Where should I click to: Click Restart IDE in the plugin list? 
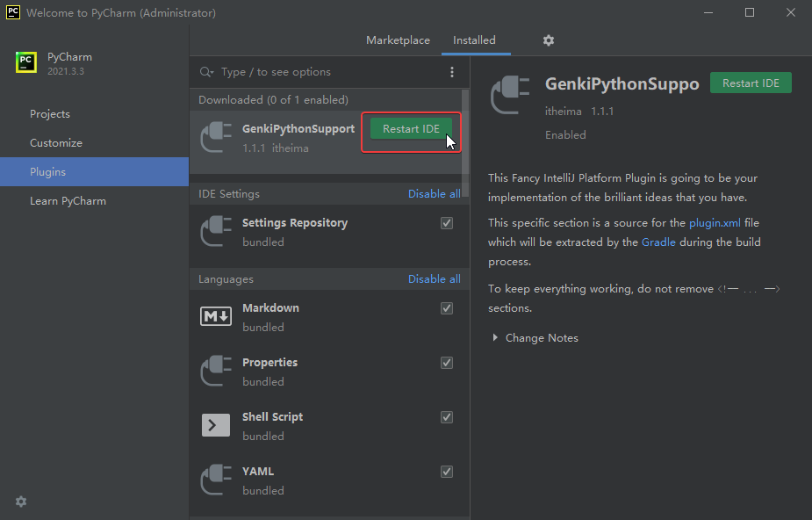coord(411,129)
